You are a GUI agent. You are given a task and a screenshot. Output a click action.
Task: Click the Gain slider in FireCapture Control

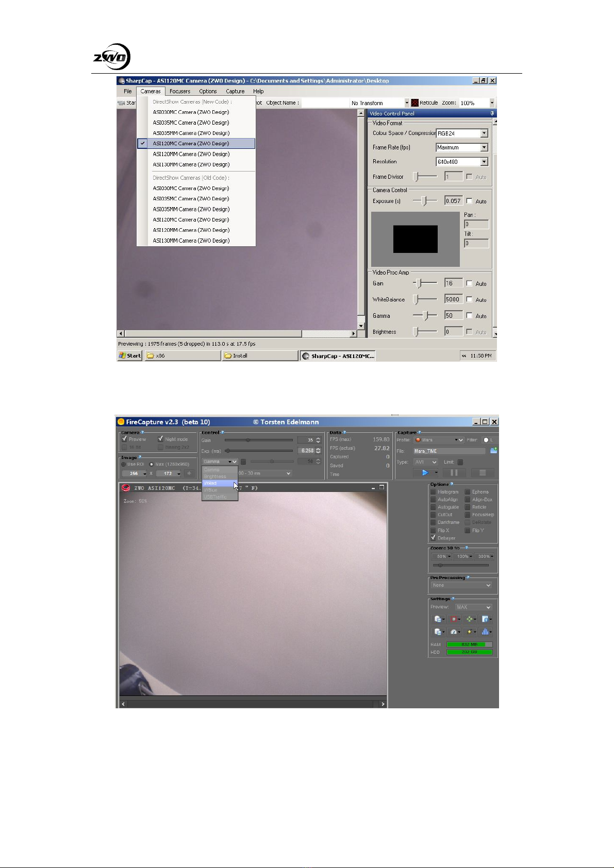259,440
